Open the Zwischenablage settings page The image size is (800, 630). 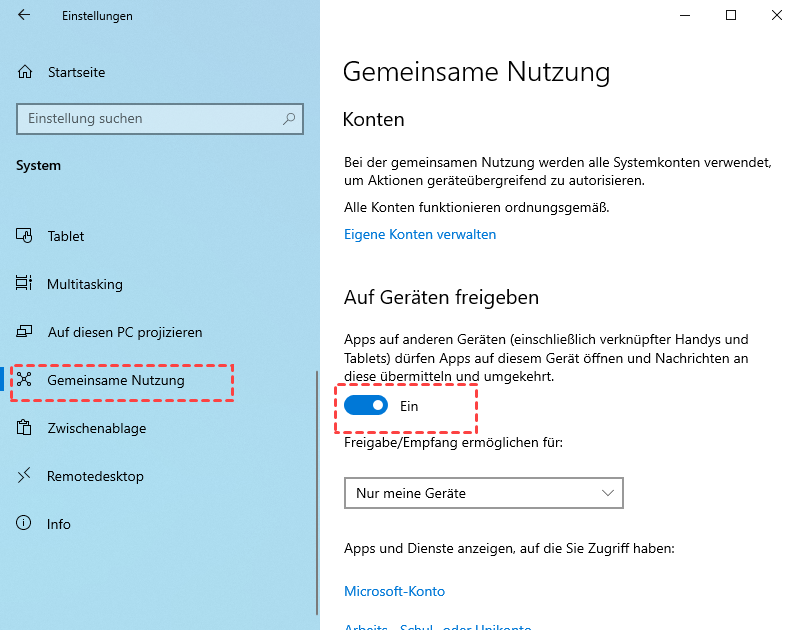pyautogui.click(x=96, y=428)
